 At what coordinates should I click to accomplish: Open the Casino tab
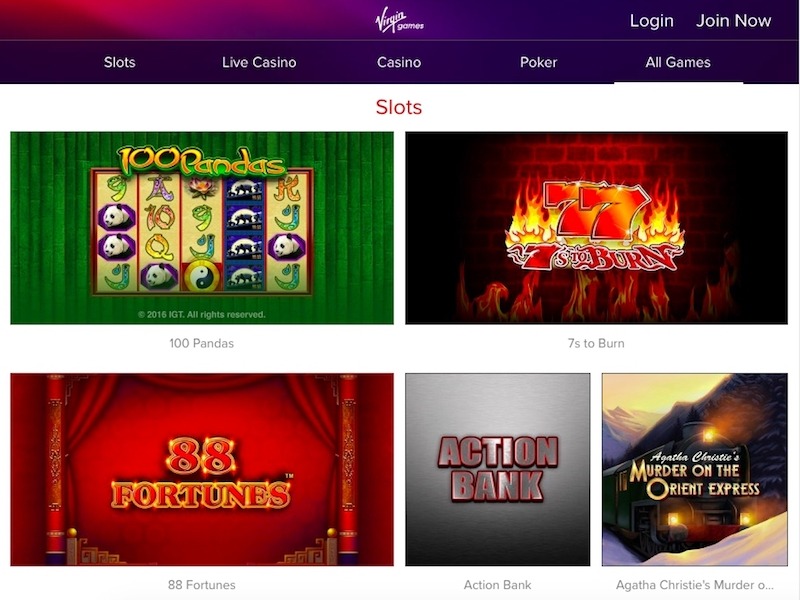[x=399, y=62]
